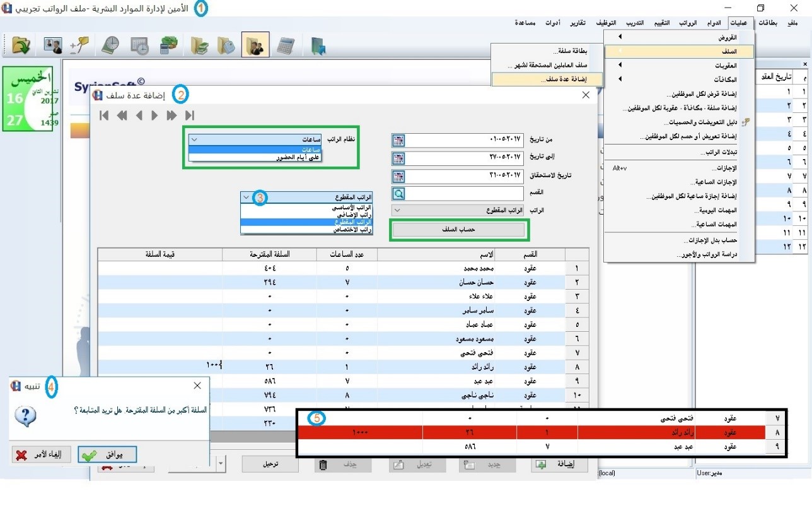Go to the first record arrow

[104, 115]
